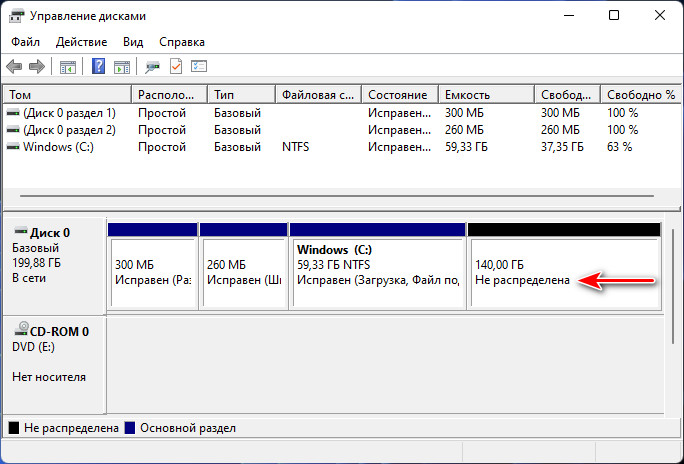
Task: Open the Справка menu
Action: click(x=182, y=42)
